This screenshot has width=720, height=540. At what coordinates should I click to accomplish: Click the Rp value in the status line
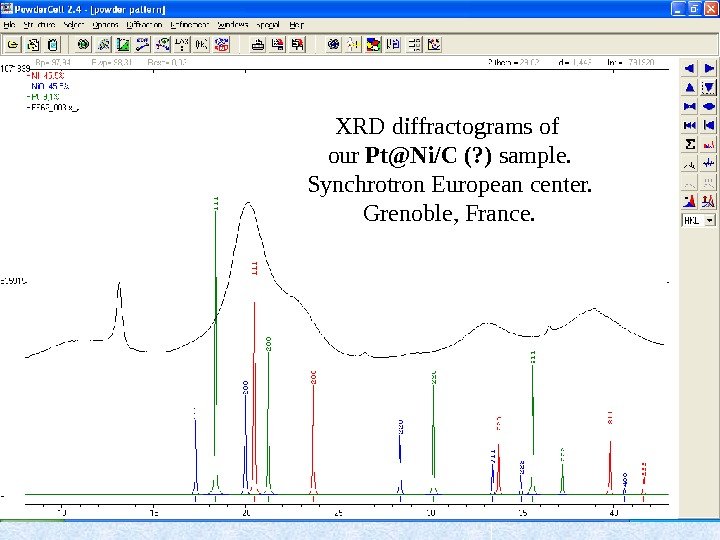53,62
